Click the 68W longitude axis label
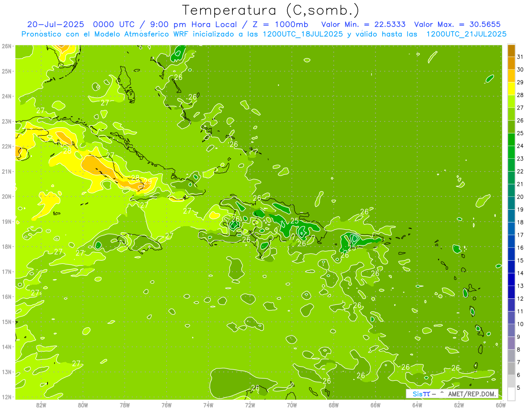The image size is (532, 411). (x=334, y=405)
